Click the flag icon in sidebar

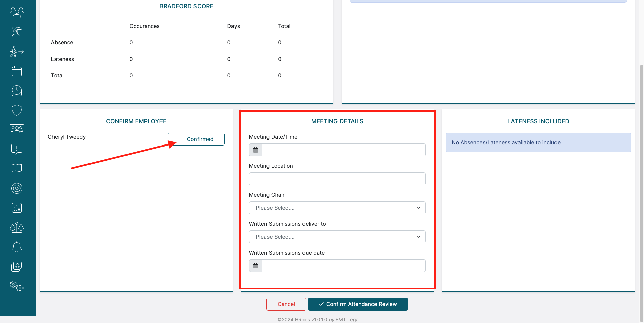tap(16, 168)
